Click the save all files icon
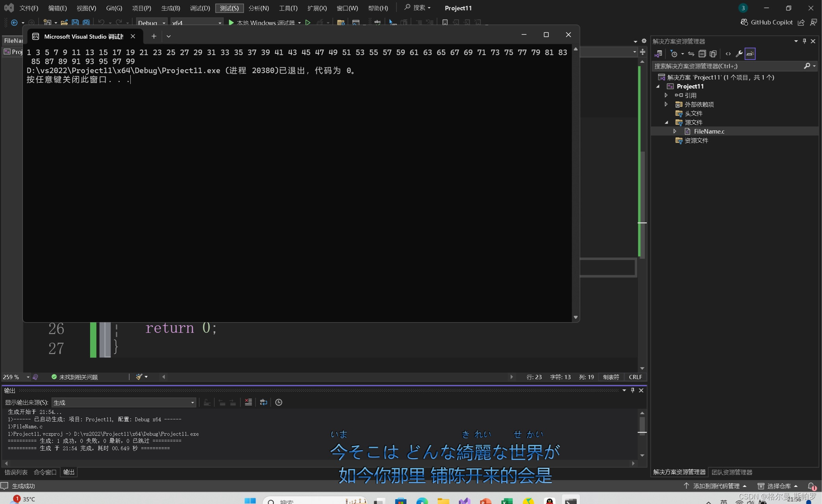The height and width of the screenshot is (504, 822). (x=86, y=23)
